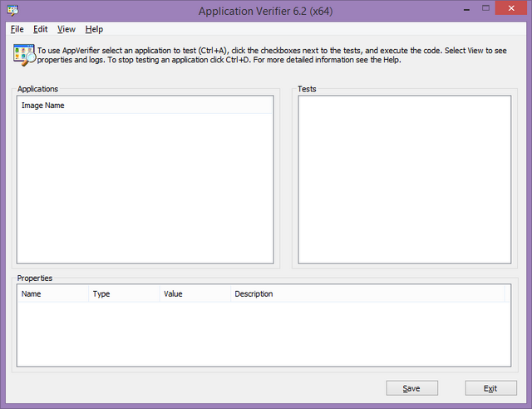The image size is (532, 409).
Task: Sort by the Name column in Properties
Action: 53,293
